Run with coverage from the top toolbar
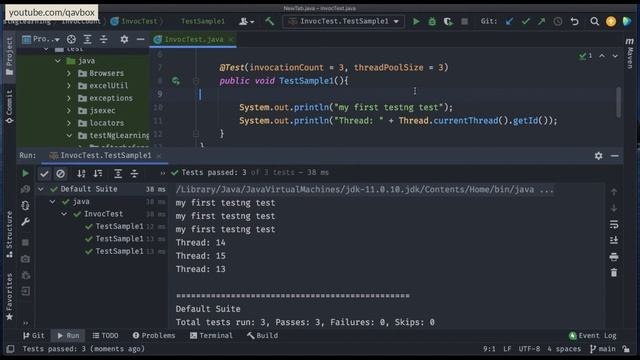640x360 pixels. point(448,21)
